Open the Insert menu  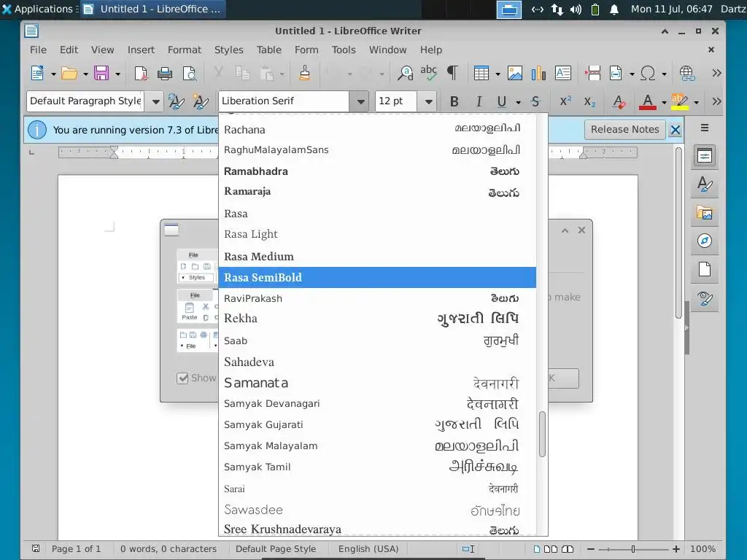coord(141,50)
